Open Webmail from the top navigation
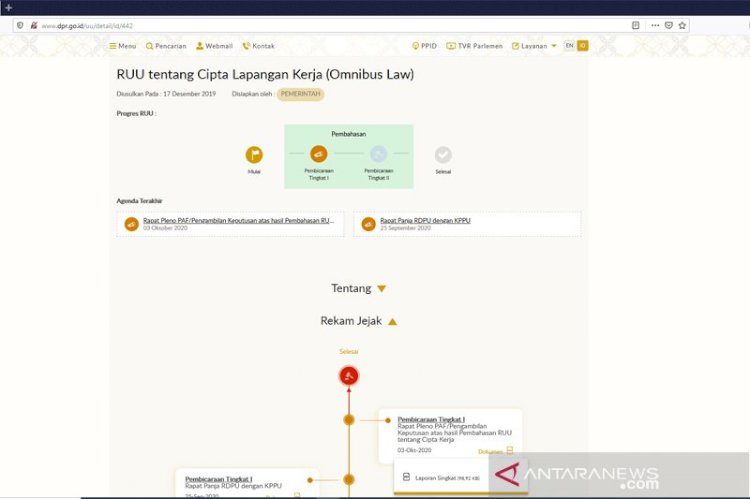The height and width of the screenshot is (499, 750). (x=214, y=46)
